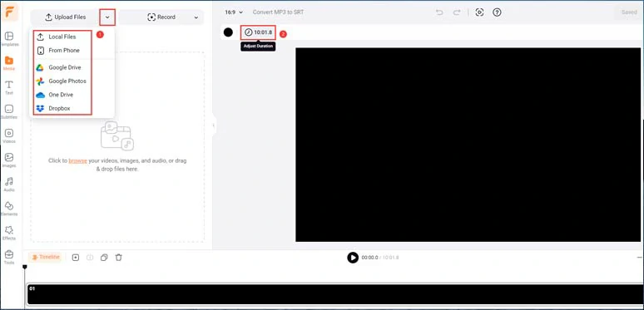The image size is (644, 310).
Task: Click the Record button
Action: 161,17
